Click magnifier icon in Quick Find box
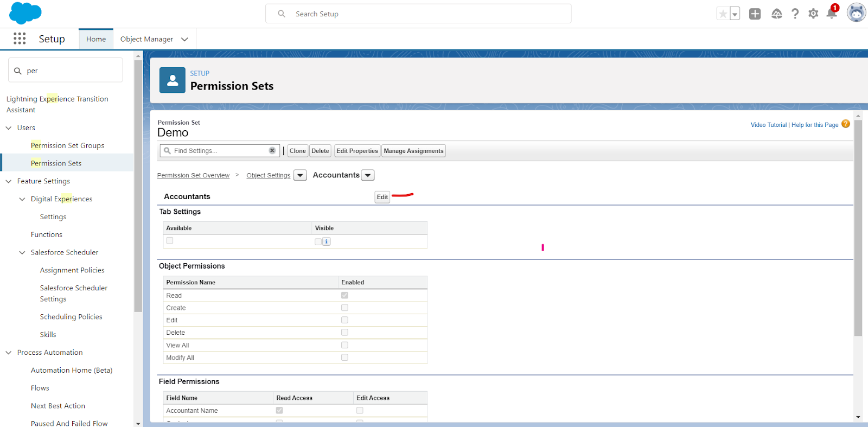 click(x=18, y=71)
